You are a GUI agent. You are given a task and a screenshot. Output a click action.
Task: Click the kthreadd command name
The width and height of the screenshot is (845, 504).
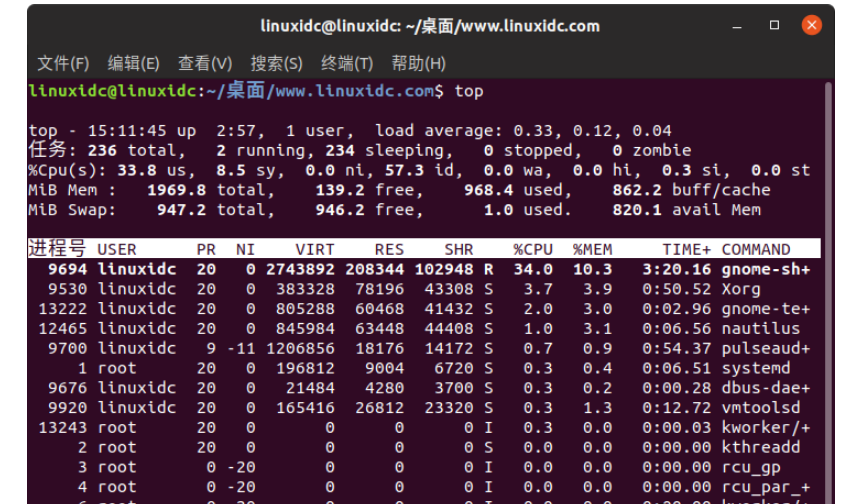(x=761, y=447)
